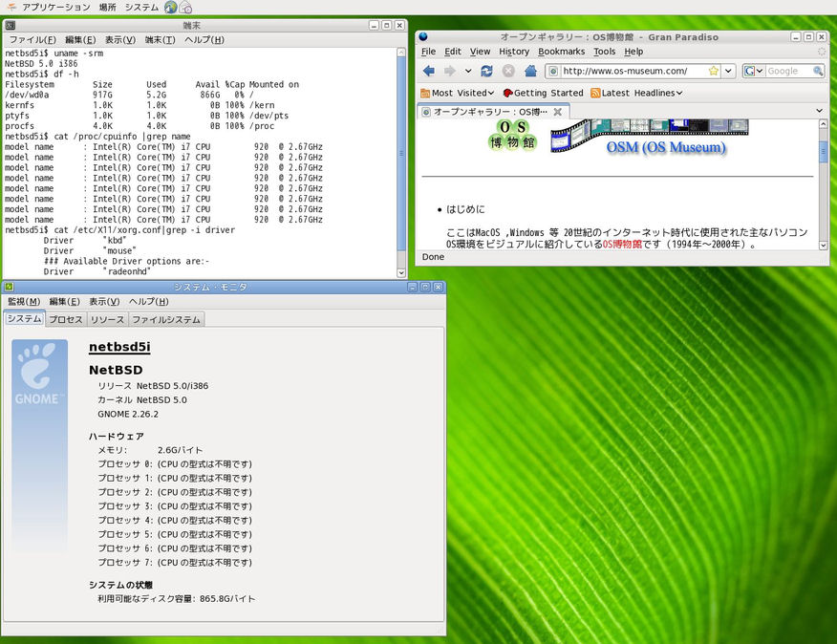
Task: Click the Getting Started bookmark label
Action: (548, 93)
